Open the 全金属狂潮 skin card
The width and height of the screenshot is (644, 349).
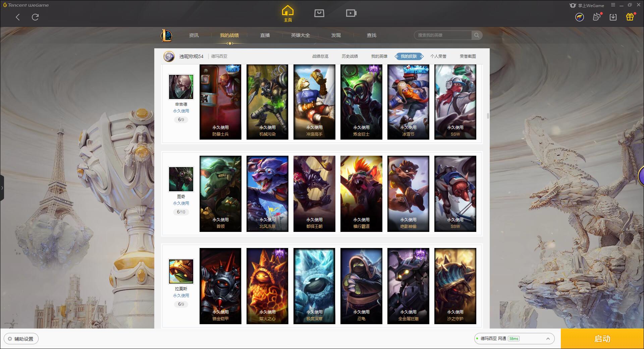click(x=408, y=286)
